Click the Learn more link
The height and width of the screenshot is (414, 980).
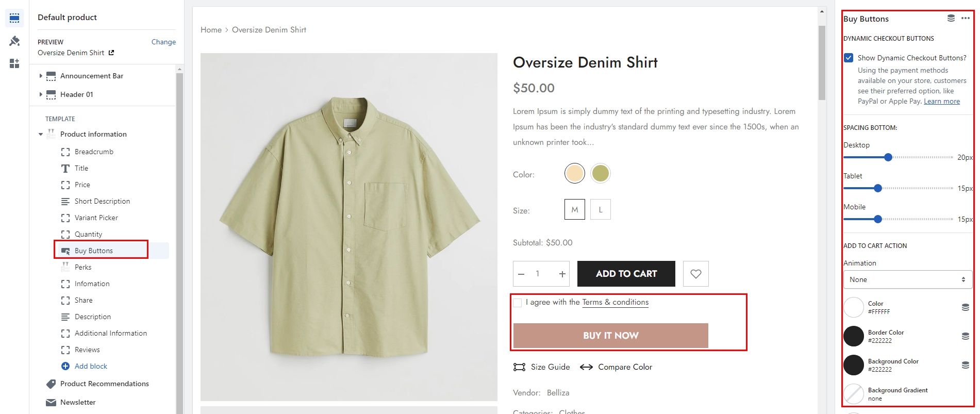(941, 101)
